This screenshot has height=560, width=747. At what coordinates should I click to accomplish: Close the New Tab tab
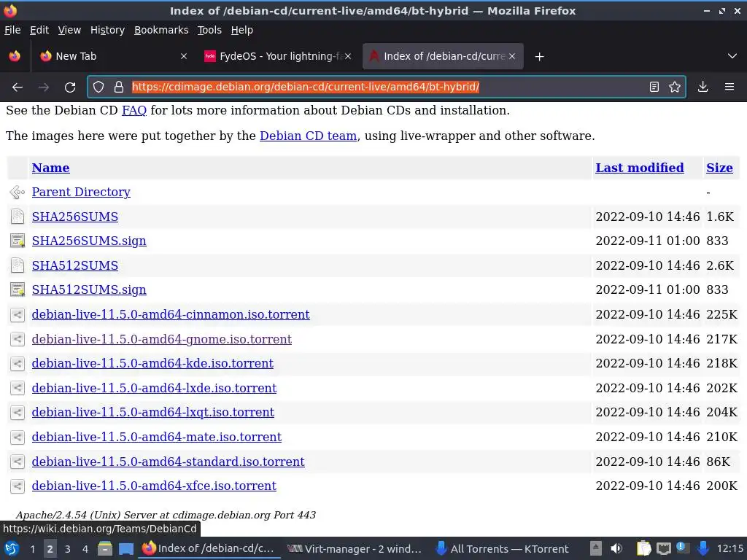point(184,56)
